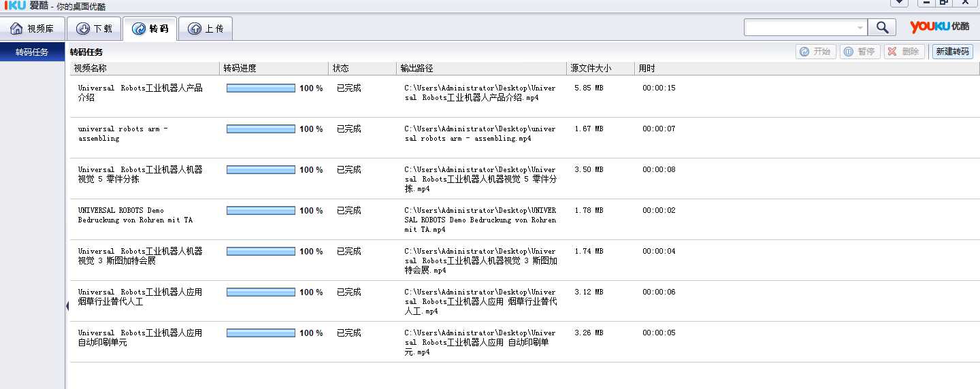Click the search magnifier button
Viewport: 980px width, 389px height.
point(883,27)
